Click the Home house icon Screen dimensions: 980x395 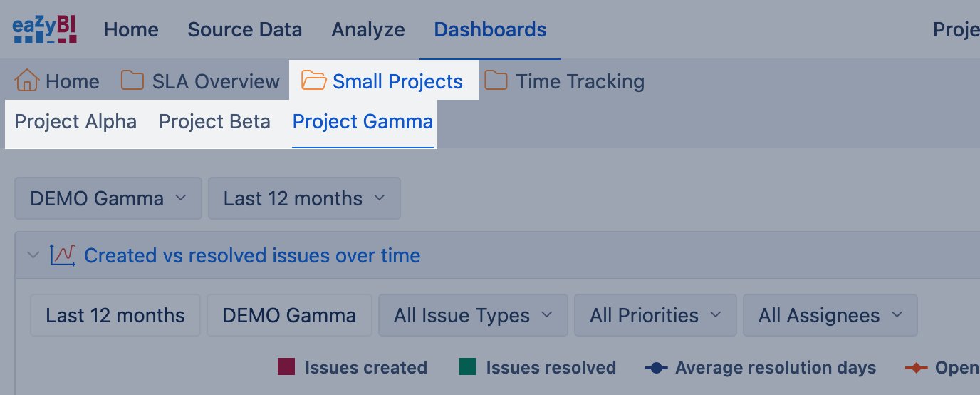26,81
